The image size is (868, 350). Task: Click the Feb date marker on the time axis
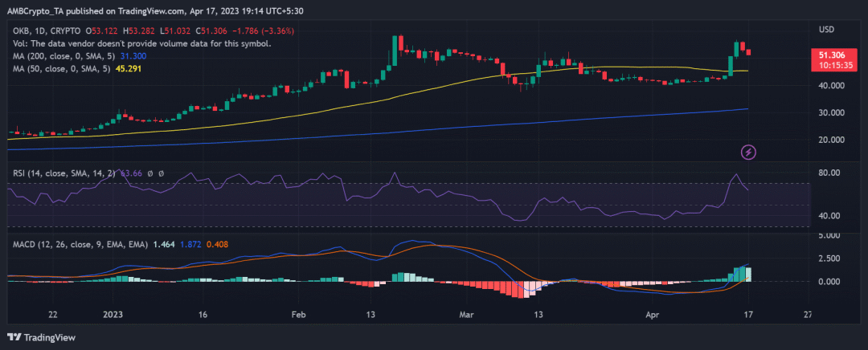point(298,315)
